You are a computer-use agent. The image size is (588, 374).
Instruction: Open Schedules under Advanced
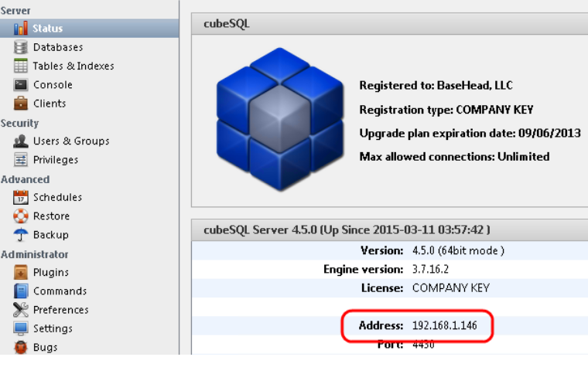(57, 197)
